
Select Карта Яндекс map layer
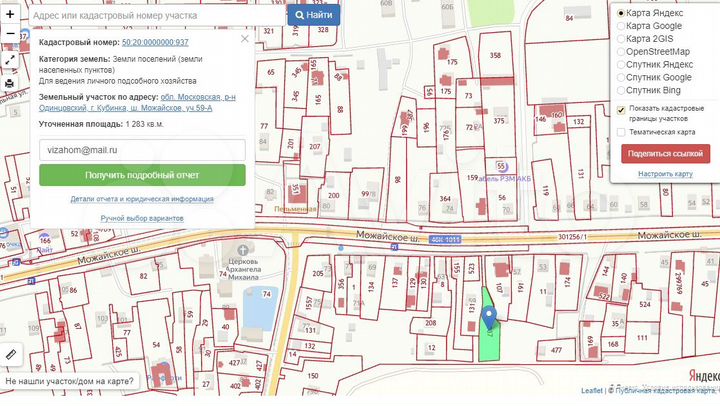point(621,13)
